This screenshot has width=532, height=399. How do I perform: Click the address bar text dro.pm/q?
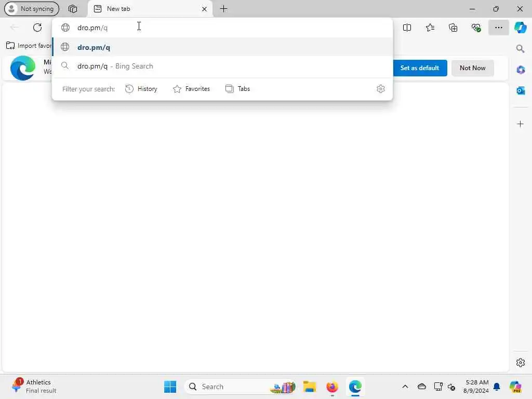pyautogui.click(x=92, y=28)
